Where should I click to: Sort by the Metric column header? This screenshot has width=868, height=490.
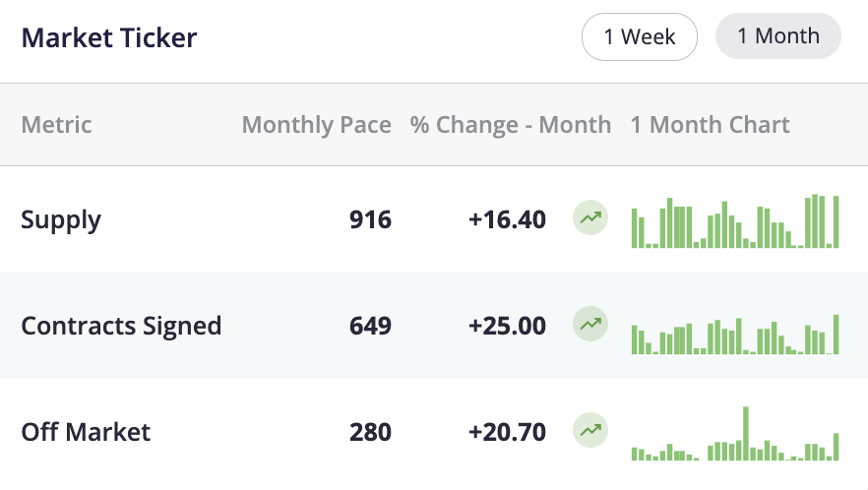[56, 125]
